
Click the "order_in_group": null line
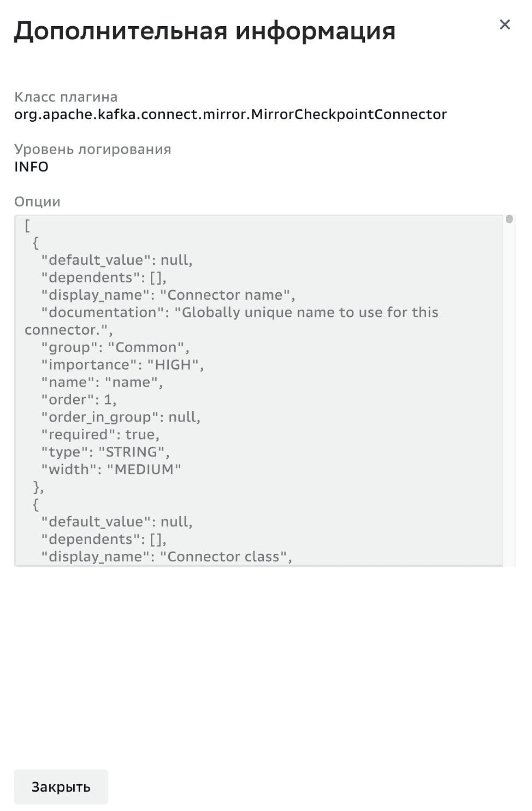point(121,417)
